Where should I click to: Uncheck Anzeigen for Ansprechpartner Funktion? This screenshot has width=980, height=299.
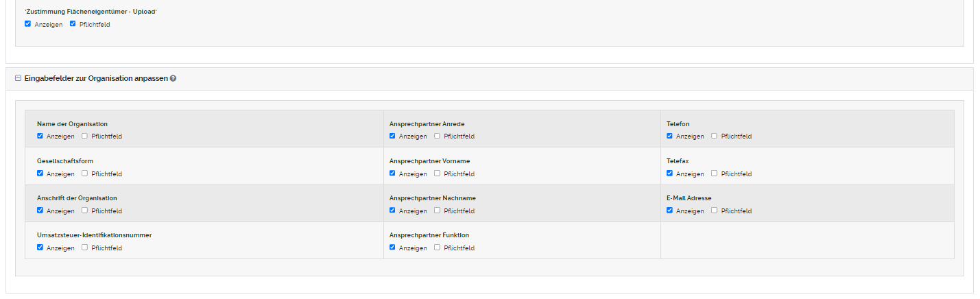[x=393, y=247]
